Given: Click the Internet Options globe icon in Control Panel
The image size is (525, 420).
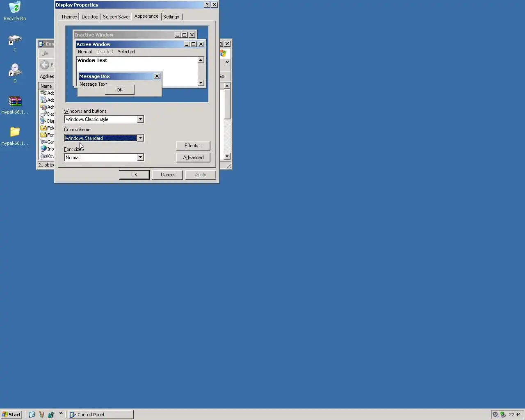Looking at the screenshot, I should pos(43,149).
